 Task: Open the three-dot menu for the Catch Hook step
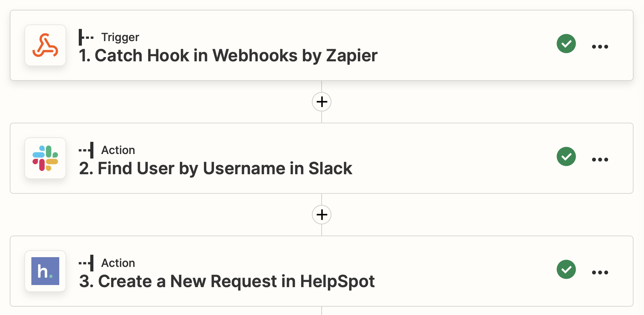pyautogui.click(x=600, y=47)
